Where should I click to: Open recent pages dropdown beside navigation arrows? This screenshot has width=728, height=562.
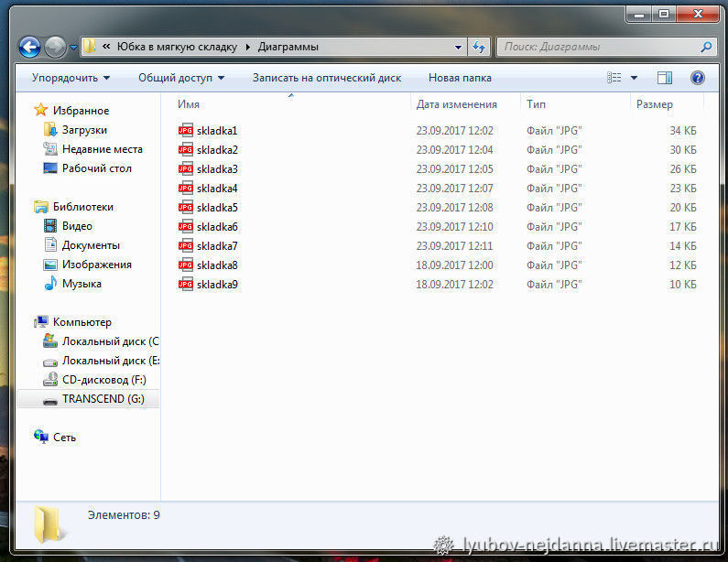tap(73, 48)
